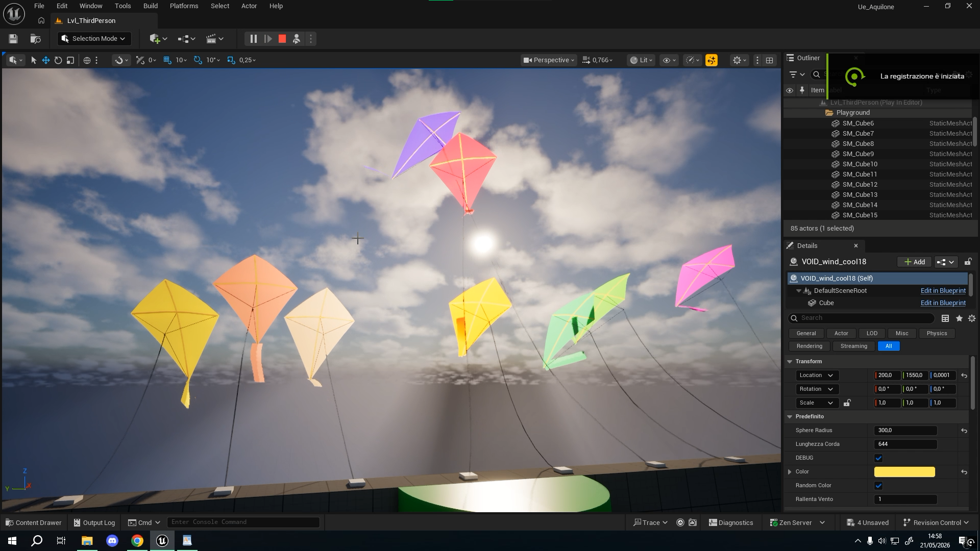Toggle grid snapping icon next to 10
This screenshot has width=980, height=551.
tap(167, 60)
